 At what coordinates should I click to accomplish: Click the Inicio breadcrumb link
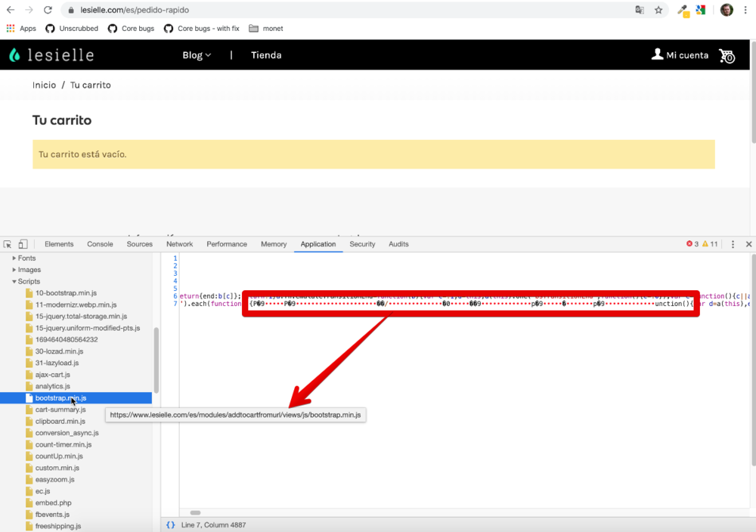44,85
